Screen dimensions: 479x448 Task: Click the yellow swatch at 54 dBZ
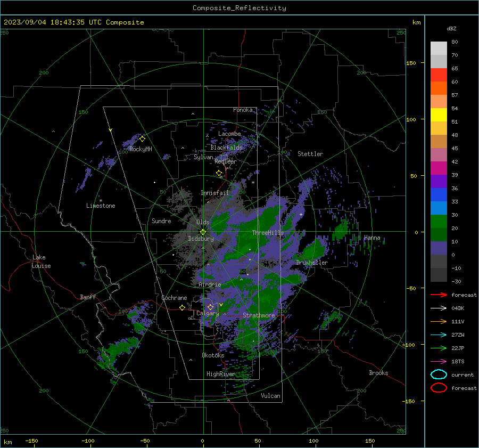(x=439, y=115)
